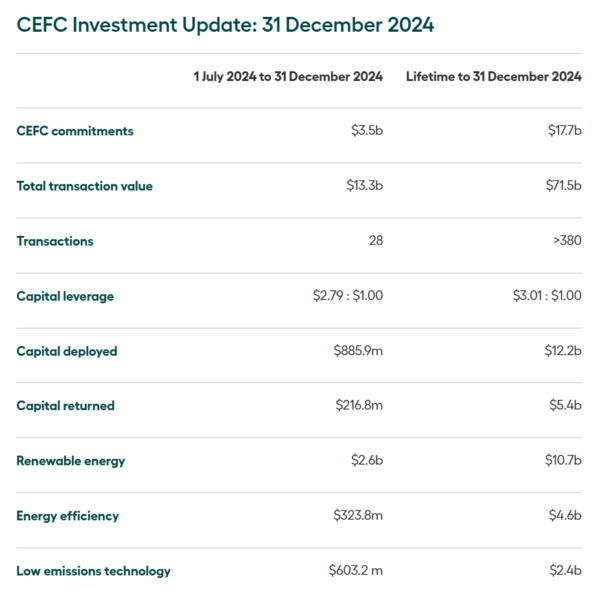The width and height of the screenshot is (600, 591).
Task: Click the Total transaction value row label
Action: (85, 186)
